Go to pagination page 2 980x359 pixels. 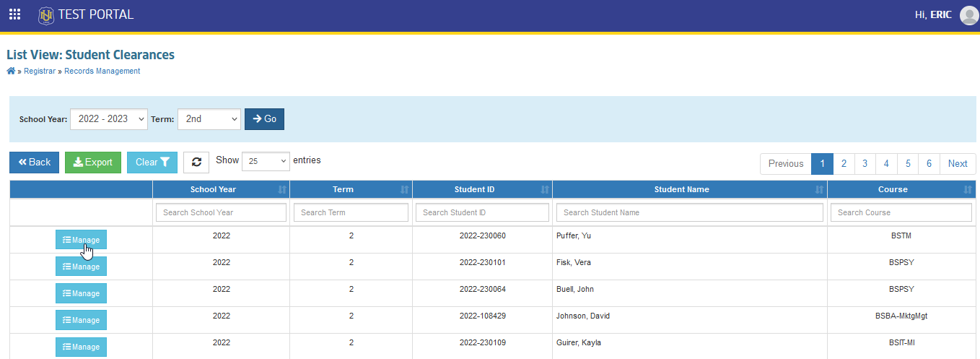844,164
